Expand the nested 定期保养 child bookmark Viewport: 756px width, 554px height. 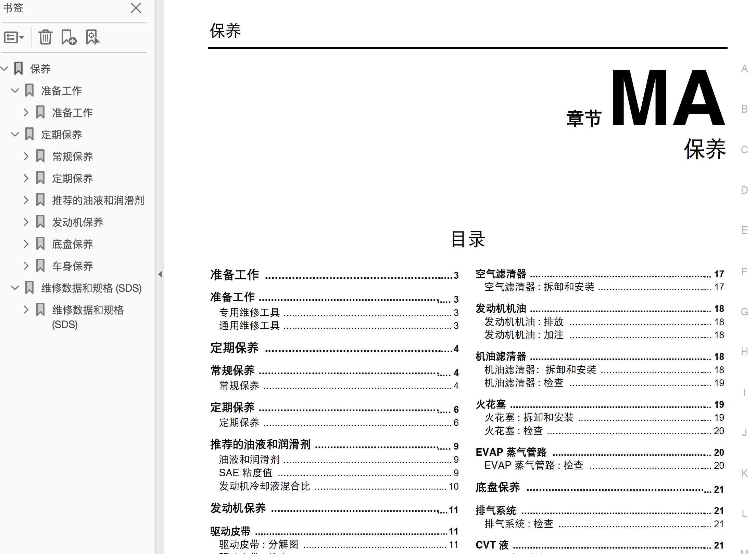[x=26, y=178]
